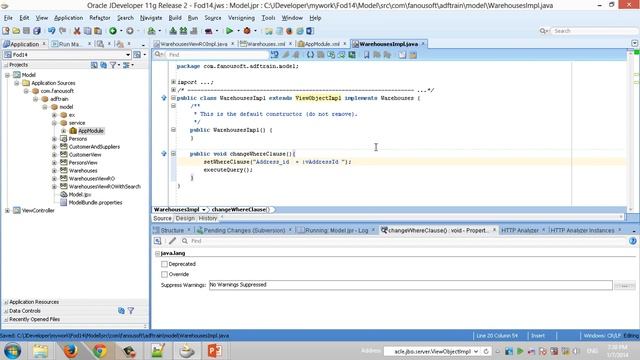Image resolution: width=640 pixels, height=360 pixels.
Task: Expand the Persons tree node
Action: [54, 139]
